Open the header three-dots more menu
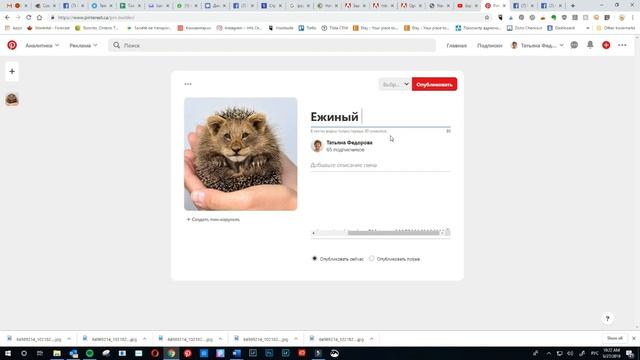Image resolution: width=640 pixels, height=360 pixels. coord(622,45)
